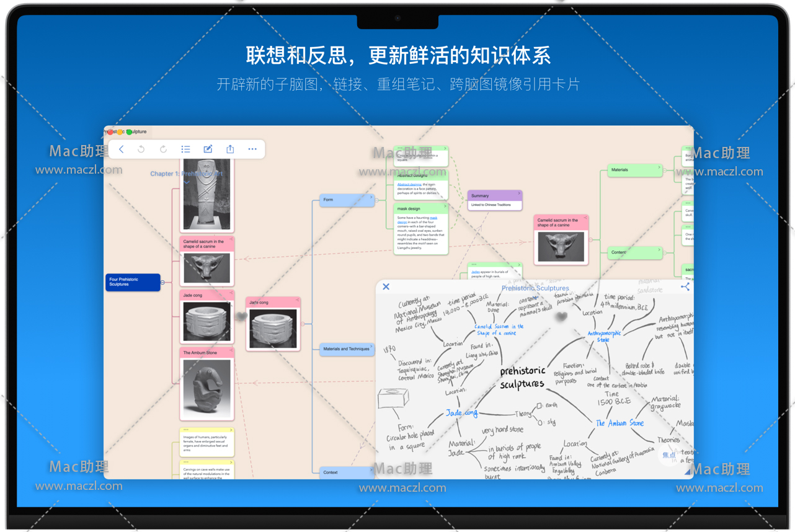Collapse the Content node's branch circle
The image size is (795, 532).
pyautogui.click(x=665, y=252)
